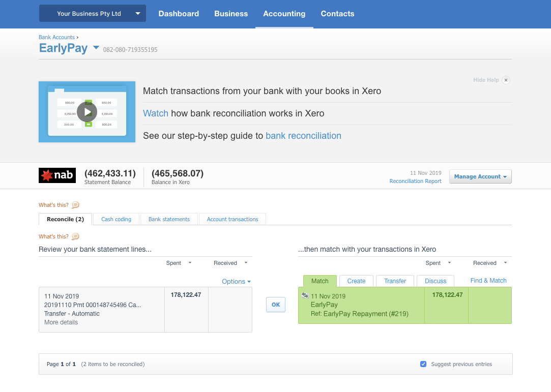Viewport: 551px width, 392px height.
Task: Open the Reconciliation Report link
Action: [x=415, y=181]
